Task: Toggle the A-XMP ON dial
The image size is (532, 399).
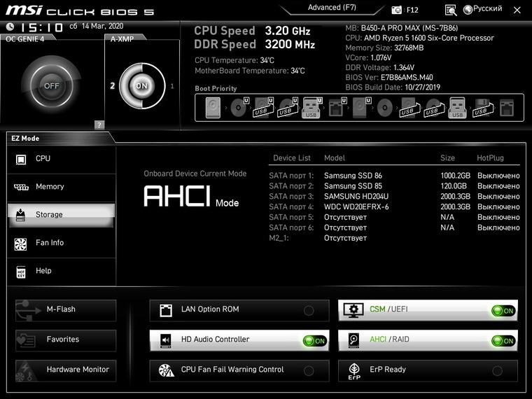Action: click(142, 85)
